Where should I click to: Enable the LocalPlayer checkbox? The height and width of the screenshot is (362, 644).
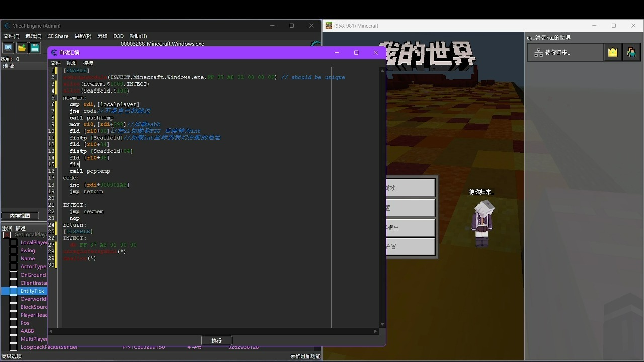[14, 243]
